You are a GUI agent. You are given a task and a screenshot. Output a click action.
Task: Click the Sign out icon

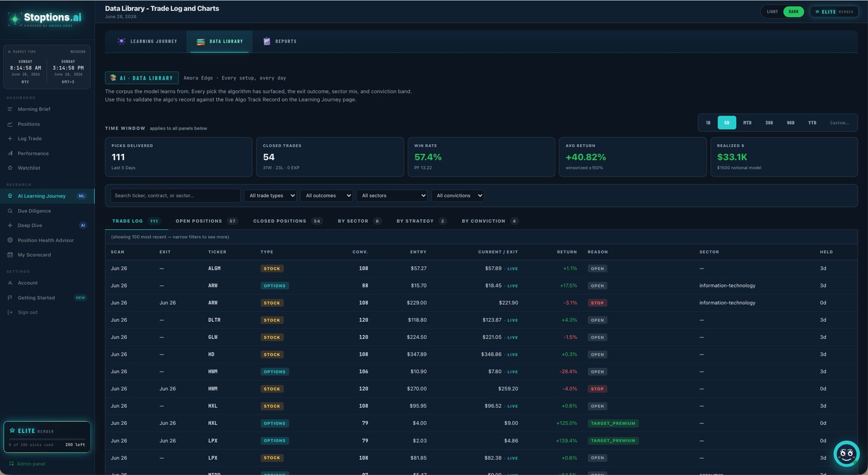10,312
